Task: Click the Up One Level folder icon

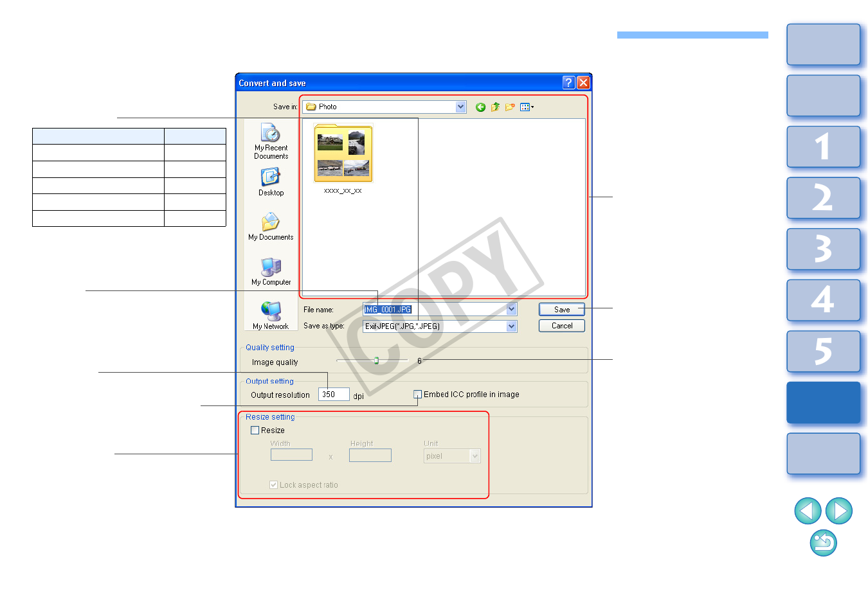Action: (495, 107)
